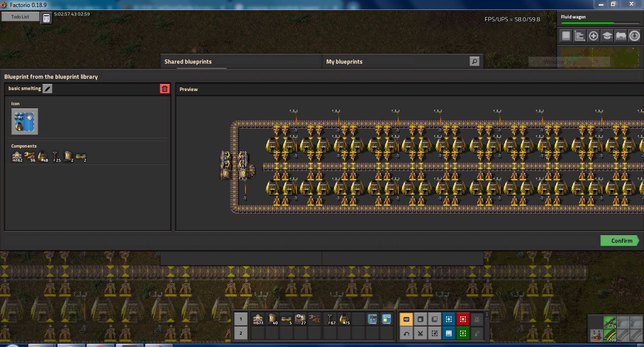
Task: Click the 'basic smelting' blueprint name
Action: pyautogui.click(x=25, y=89)
